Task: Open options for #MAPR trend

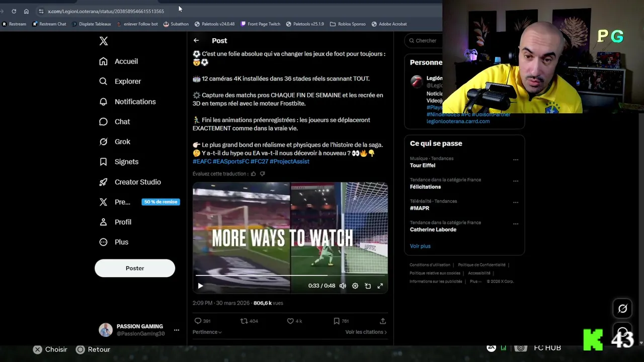Action: [x=516, y=203]
